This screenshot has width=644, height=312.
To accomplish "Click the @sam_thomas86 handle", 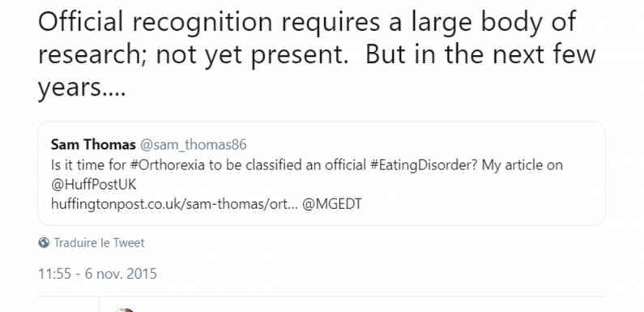I will (x=194, y=145).
